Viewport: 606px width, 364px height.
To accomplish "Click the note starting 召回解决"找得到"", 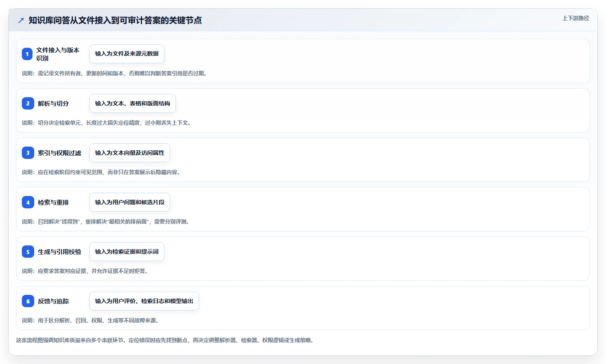I will [x=106, y=222].
